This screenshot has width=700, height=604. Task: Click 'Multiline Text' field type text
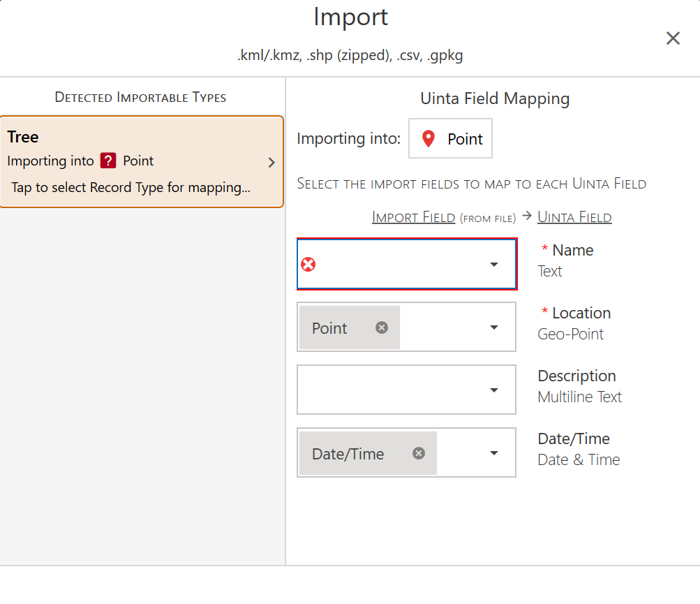[x=579, y=397]
